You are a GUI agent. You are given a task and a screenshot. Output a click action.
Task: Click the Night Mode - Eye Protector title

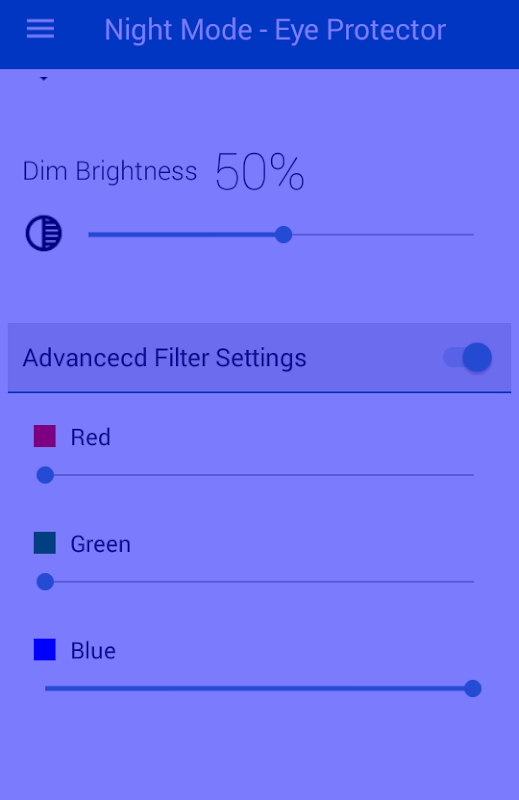[275, 30]
